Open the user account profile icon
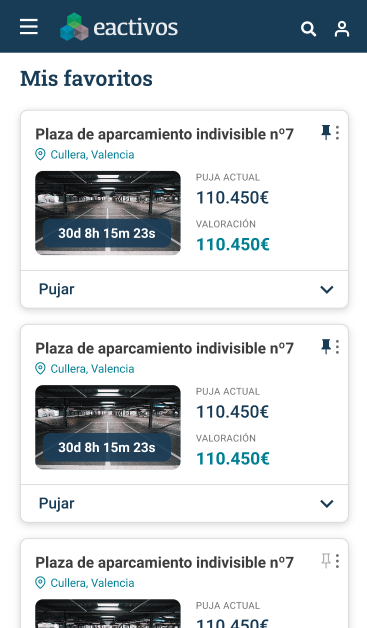This screenshot has width=367, height=628. 342,29
